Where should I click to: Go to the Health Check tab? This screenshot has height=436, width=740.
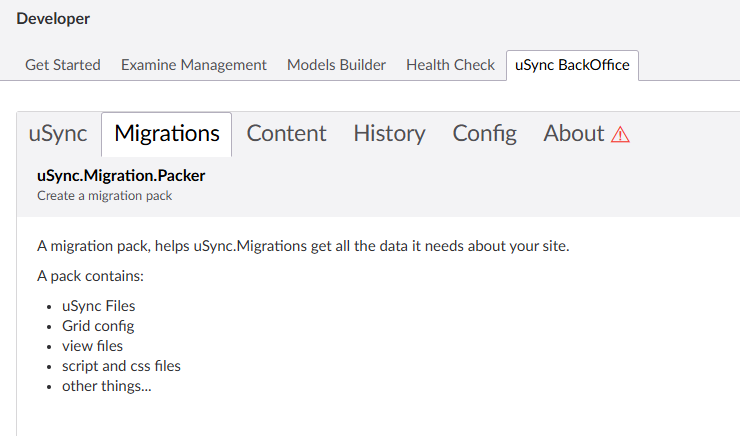click(450, 65)
